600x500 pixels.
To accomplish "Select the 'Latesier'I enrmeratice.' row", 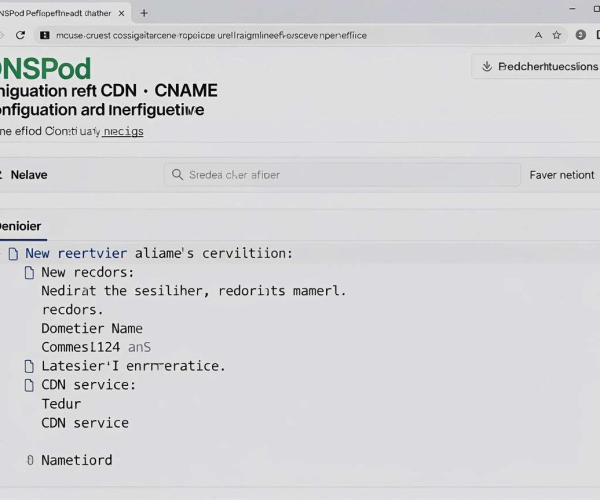I will (133, 366).
